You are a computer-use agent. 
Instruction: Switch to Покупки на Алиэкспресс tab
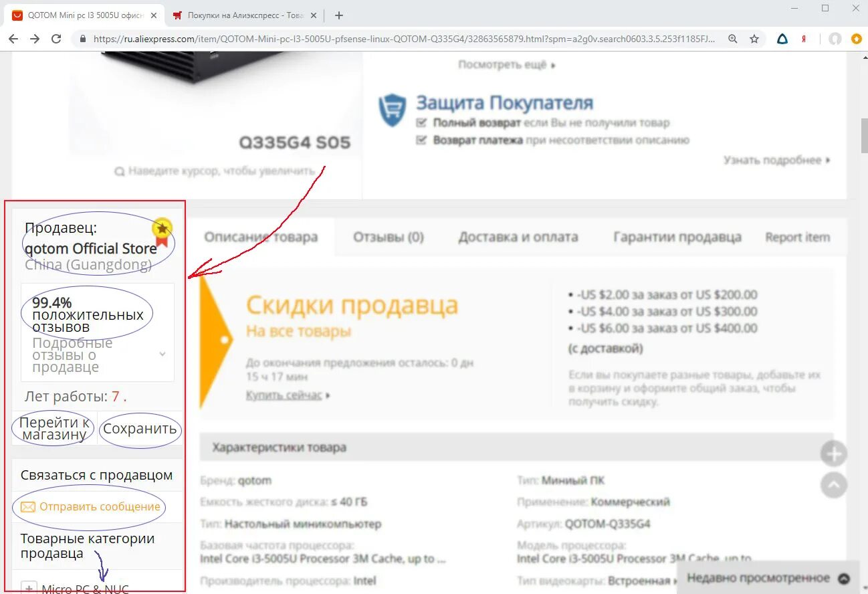tap(244, 15)
